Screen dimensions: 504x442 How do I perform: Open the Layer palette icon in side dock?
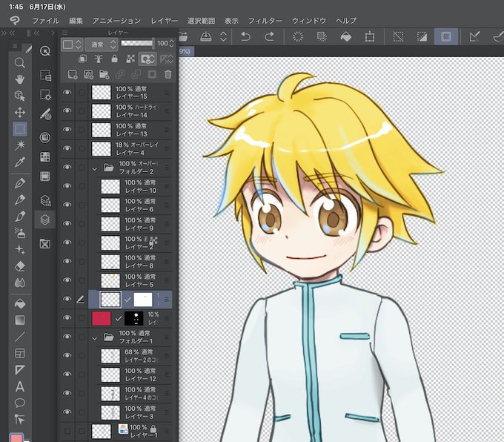pyautogui.click(x=45, y=220)
